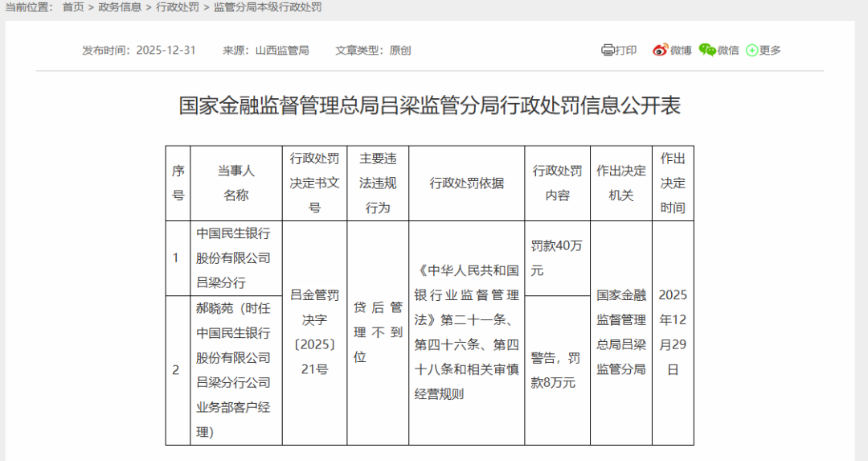The height and width of the screenshot is (461, 868).
Task: Click violation cell 贷后管理不到位
Action: (378, 333)
